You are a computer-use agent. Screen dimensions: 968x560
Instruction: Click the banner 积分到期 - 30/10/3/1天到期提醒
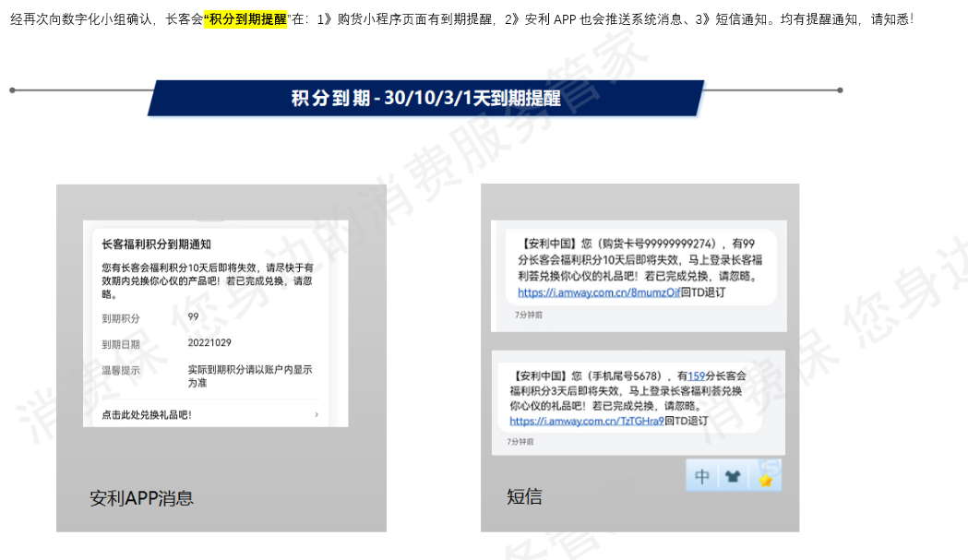click(x=425, y=98)
